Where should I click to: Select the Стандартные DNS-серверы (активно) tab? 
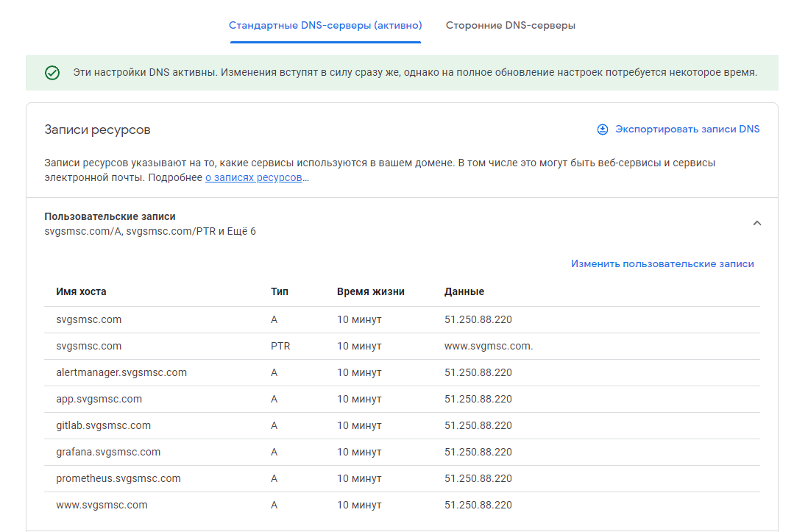pos(325,24)
